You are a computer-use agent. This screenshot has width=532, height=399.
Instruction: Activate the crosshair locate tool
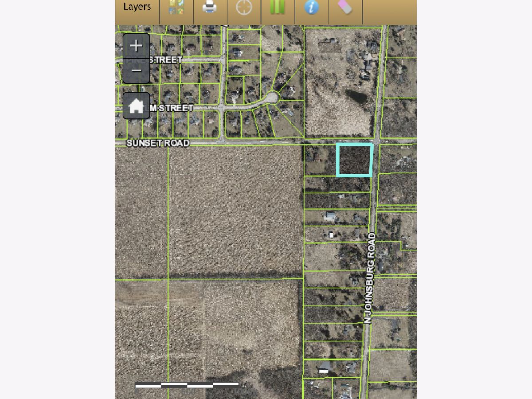[244, 8]
